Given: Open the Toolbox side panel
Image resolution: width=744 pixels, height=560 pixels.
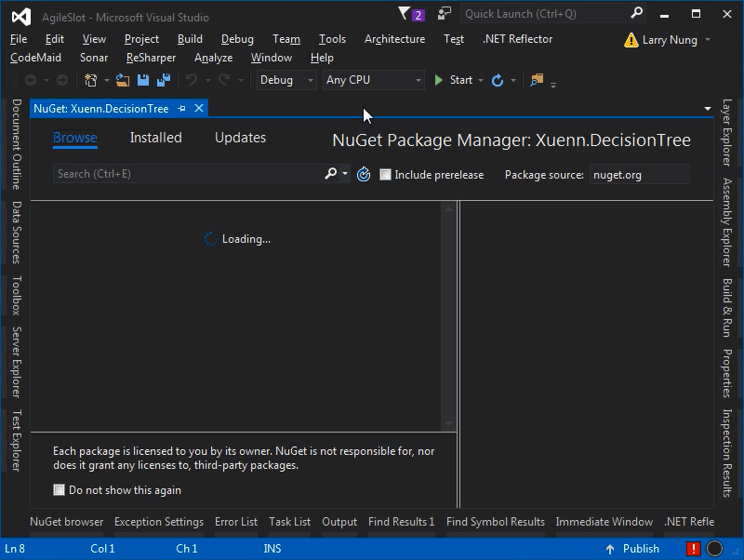Looking at the screenshot, I should (x=17, y=295).
